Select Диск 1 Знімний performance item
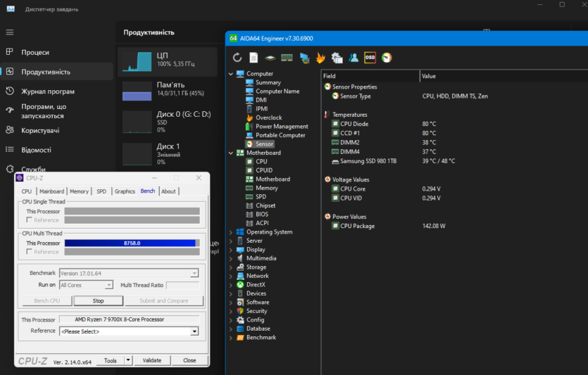The height and width of the screenshot is (375, 588). pos(168,153)
